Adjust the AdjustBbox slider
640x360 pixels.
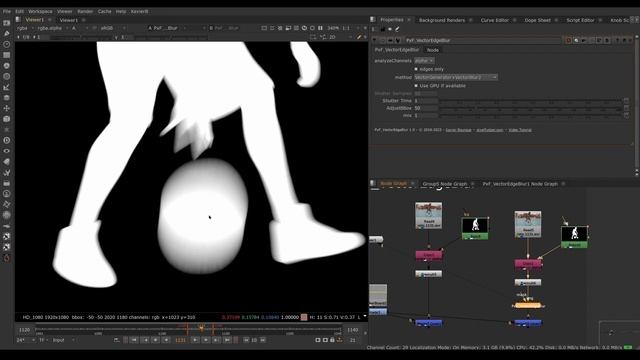click(530, 108)
